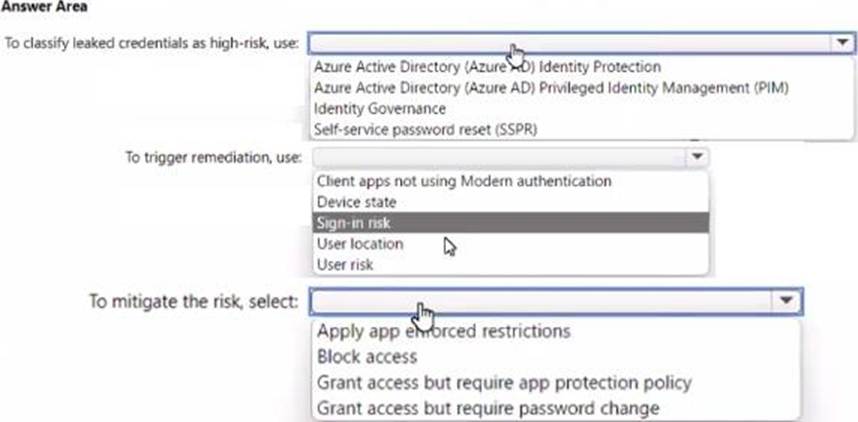Choose Privileged Identity Management (PIM) option
Screen dimensions: 858x422
pyautogui.click(x=550, y=88)
